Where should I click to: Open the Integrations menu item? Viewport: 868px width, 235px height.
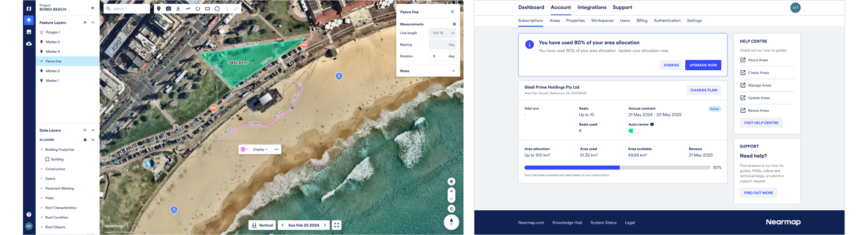pos(592,7)
